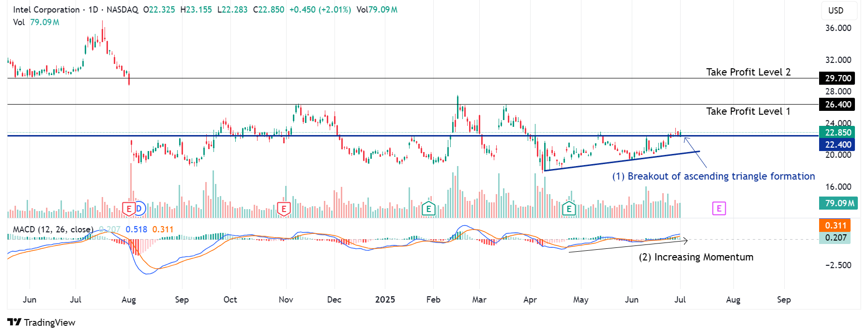Click the purple upcoming earnings E marker

(719, 209)
